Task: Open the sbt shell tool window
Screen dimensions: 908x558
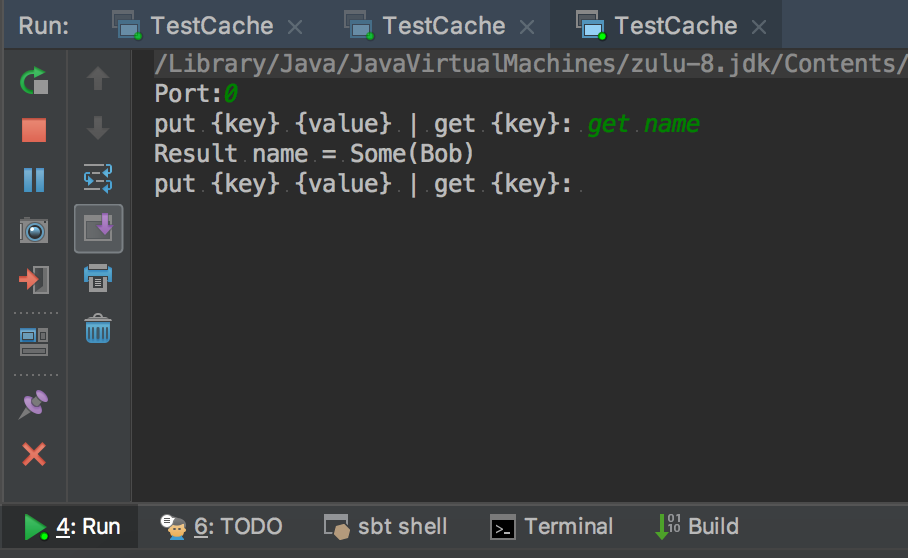Action: pyautogui.click(x=385, y=527)
